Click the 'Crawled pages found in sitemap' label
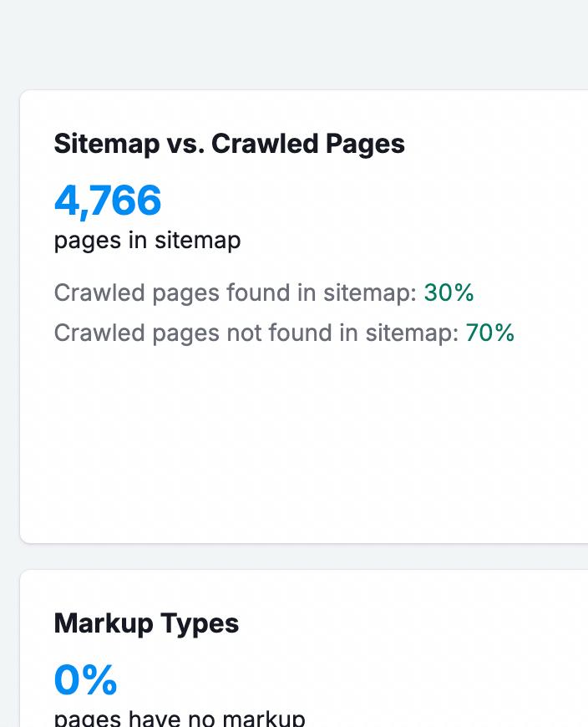The height and width of the screenshot is (727, 588). coord(235,292)
